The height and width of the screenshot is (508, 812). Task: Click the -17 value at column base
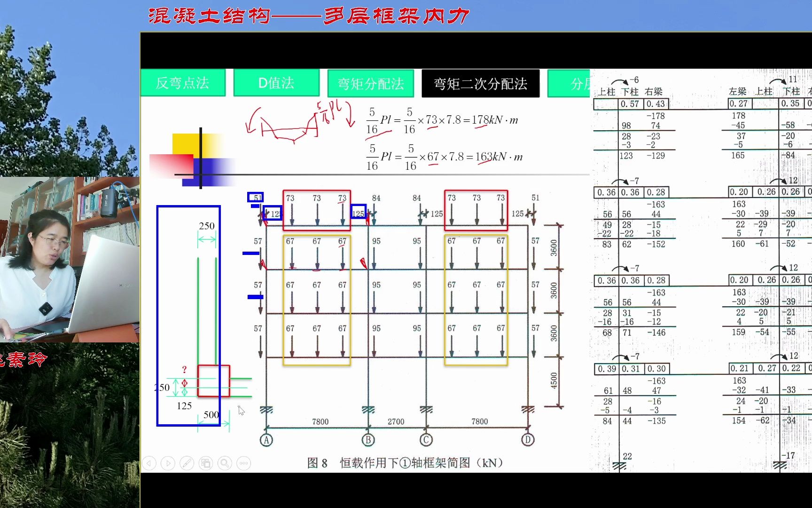click(x=788, y=455)
